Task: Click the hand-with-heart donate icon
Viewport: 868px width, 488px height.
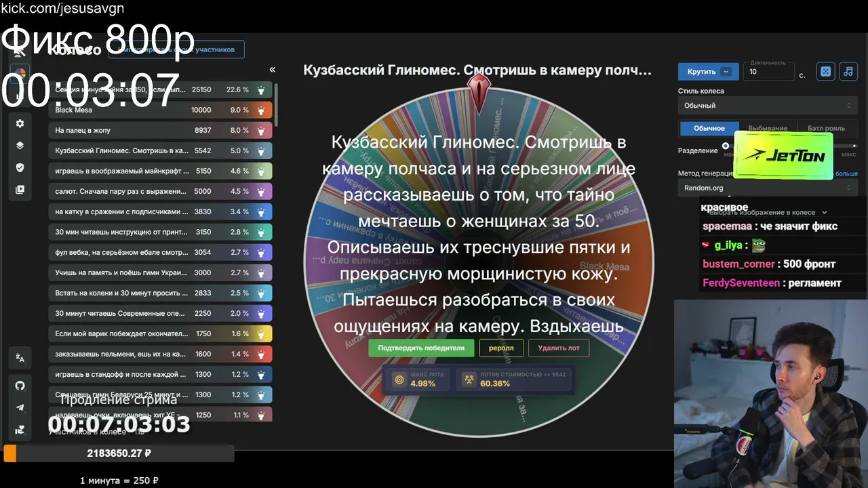Action: click(x=20, y=429)
